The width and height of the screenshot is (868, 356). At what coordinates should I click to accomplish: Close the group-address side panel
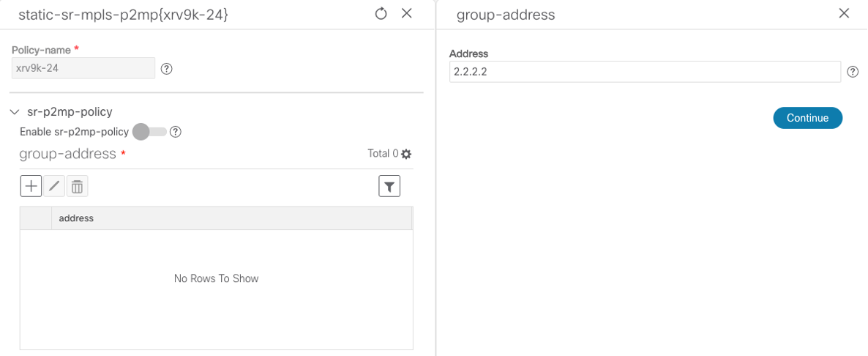point(844,14)
